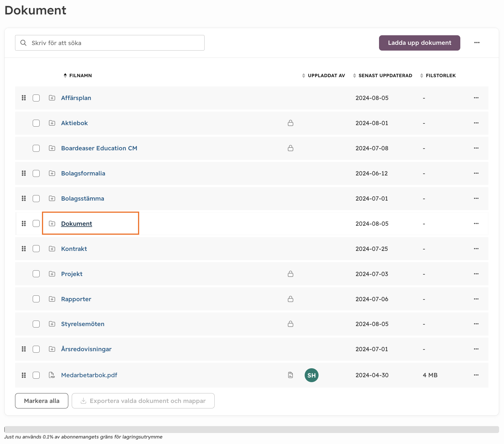Click the Ladda upp dokument button
The image size is (504, 444).
click(420, 43)
